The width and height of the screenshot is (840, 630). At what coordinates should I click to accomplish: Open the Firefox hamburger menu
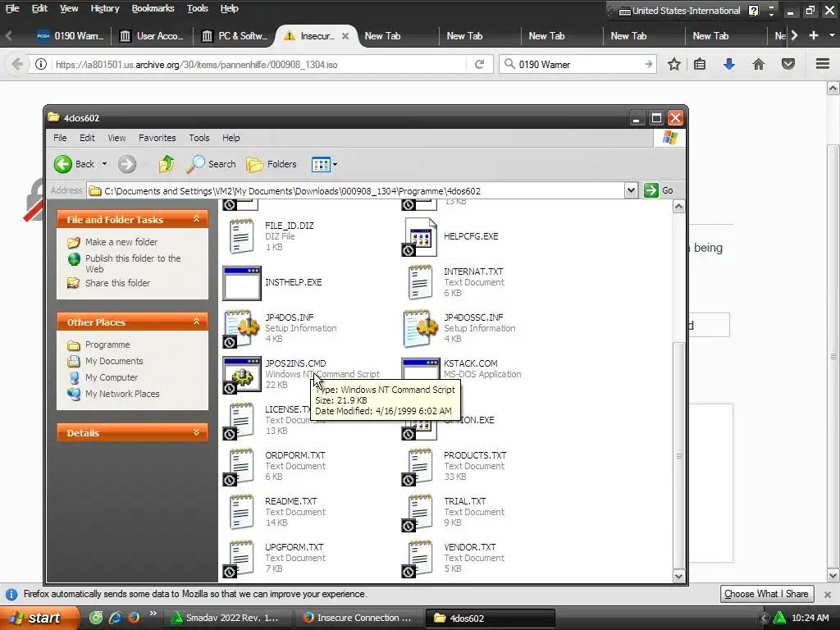click(823, 64)
